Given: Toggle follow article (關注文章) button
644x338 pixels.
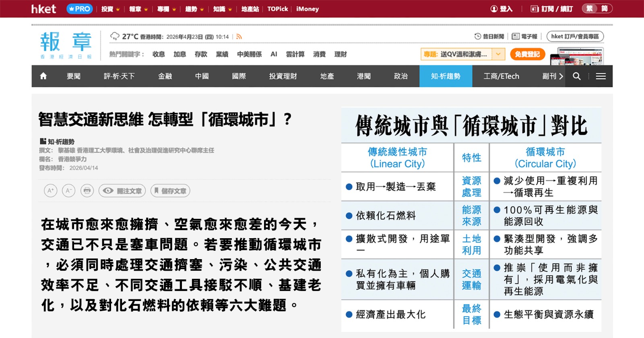Looking at the screenshot, I should point(122,191).
